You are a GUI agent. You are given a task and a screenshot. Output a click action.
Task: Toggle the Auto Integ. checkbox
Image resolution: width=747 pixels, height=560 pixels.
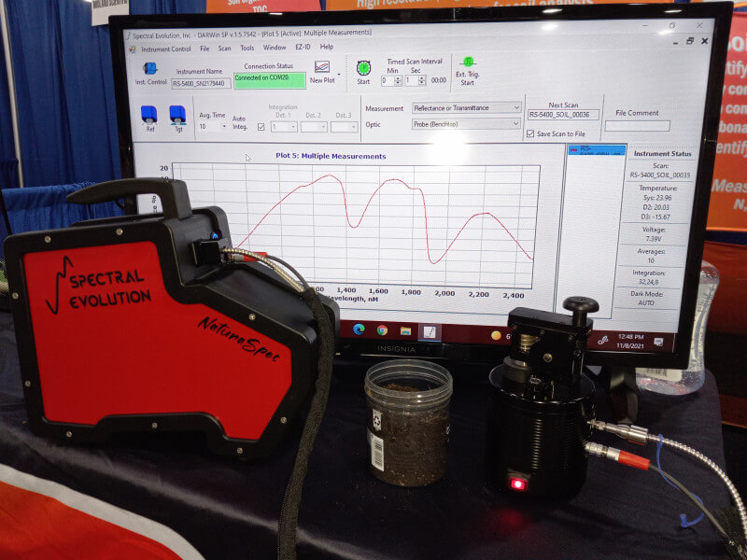(261, 127)
